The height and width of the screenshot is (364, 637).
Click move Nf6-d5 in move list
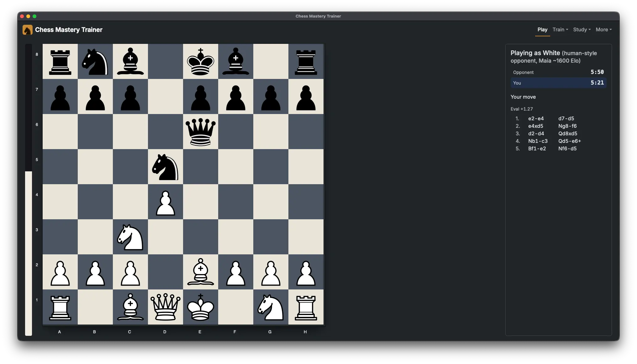click(x=567, y=148)
